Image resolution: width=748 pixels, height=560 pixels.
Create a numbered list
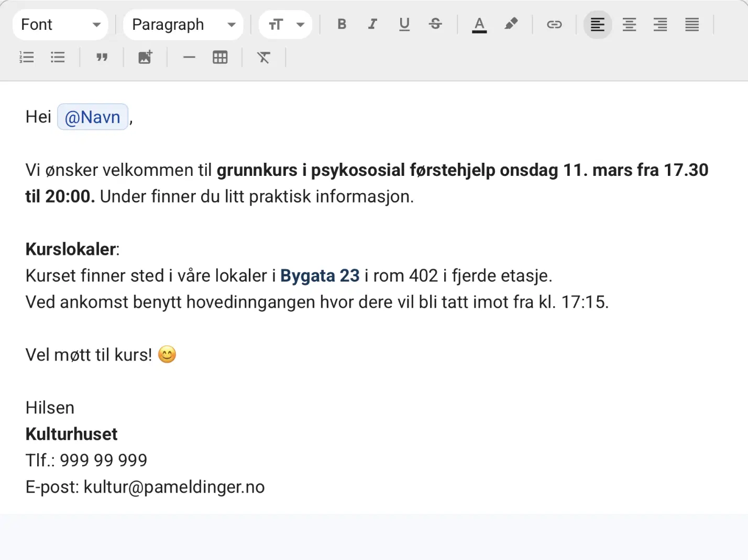coord(27,57)
